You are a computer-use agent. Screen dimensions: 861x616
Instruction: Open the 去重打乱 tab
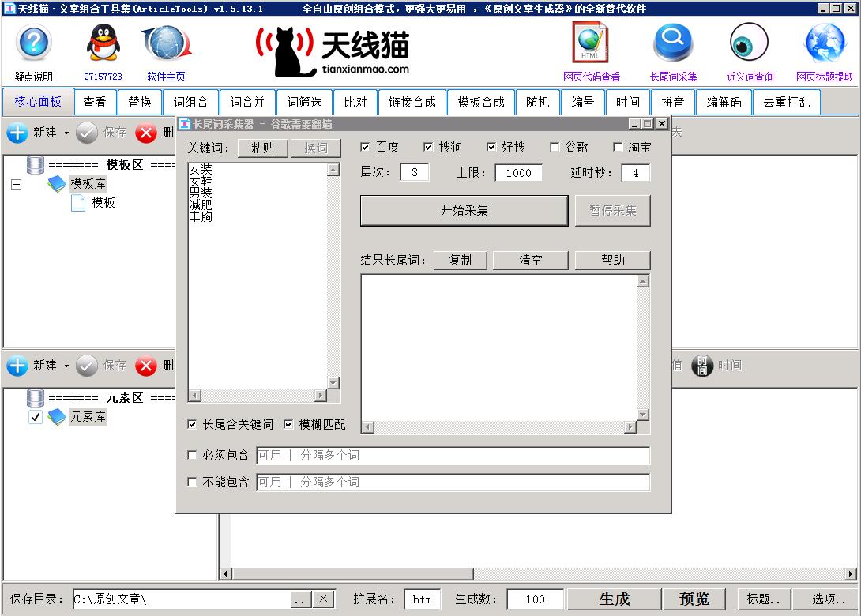click(786, 102)
